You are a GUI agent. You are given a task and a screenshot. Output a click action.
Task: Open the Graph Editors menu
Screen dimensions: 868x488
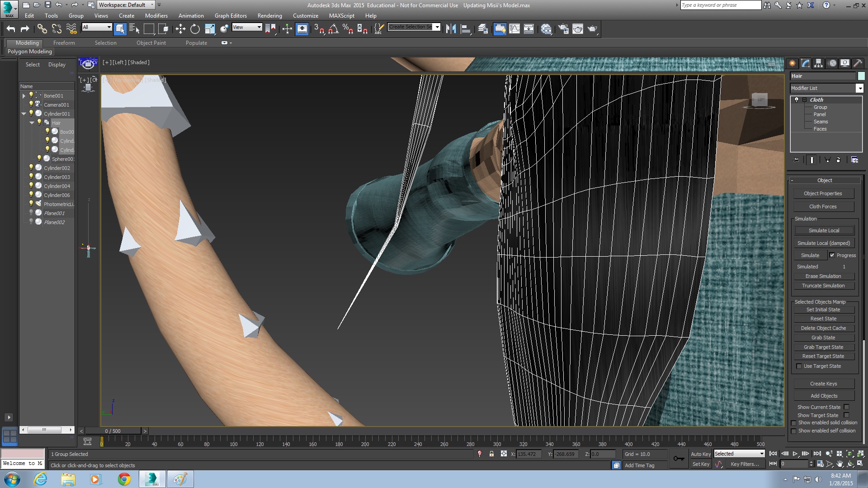pyautogui.click(x=231, y=16)
